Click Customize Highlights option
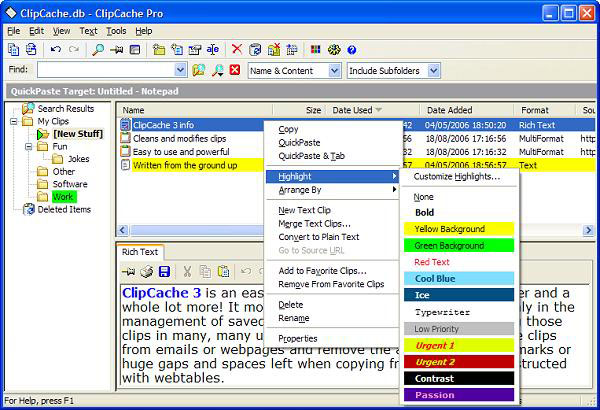 point(459,176)
